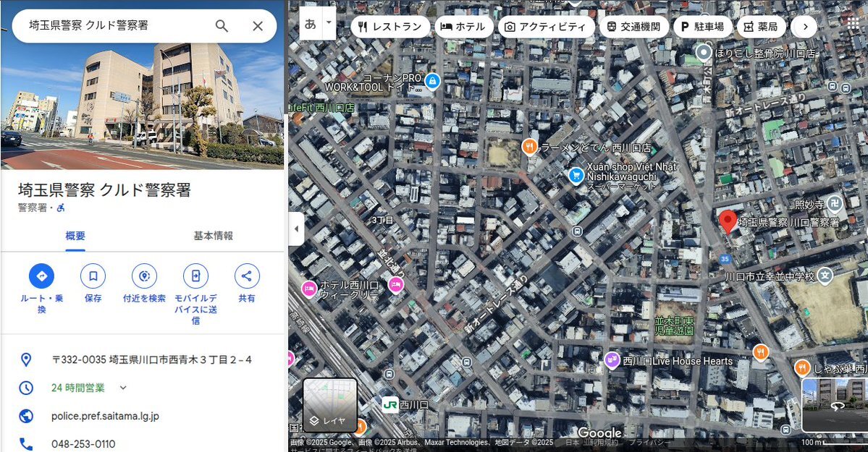Click the ホテル西川口ウィークリー hotel marker
868x452 pixels.
[309, 289]
